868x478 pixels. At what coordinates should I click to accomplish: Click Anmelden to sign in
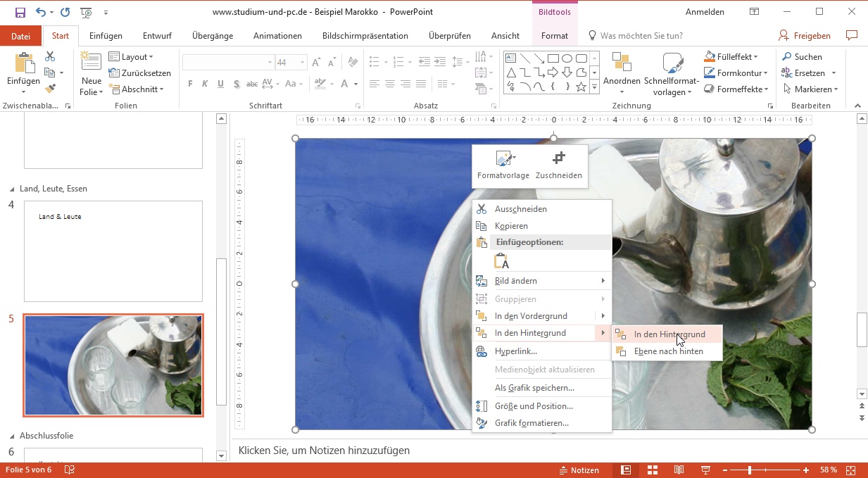(x=705, y=12)
